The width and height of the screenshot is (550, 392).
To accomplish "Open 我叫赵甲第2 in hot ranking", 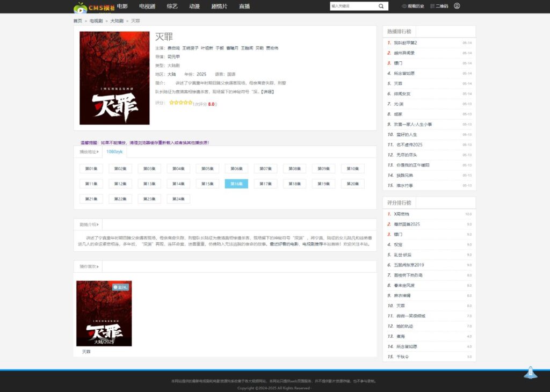I will pyautogui.click(x=406, y=43).
